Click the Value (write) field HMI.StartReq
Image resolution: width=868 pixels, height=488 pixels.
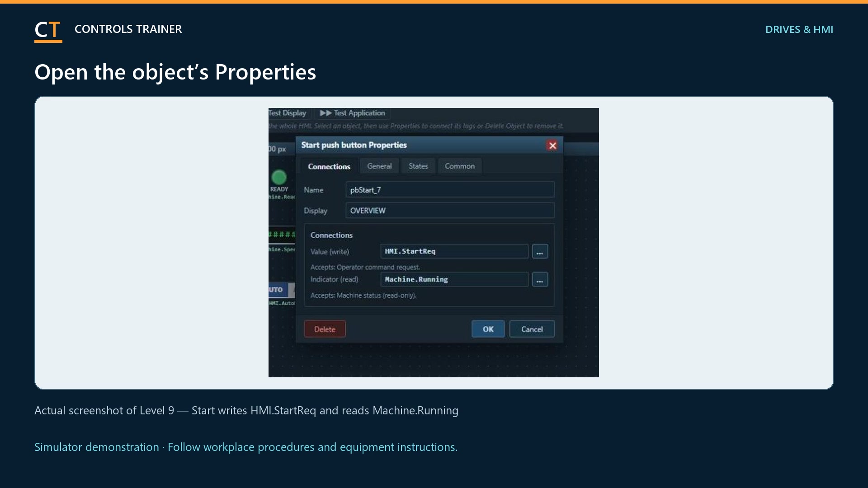(x=454, y=251)
